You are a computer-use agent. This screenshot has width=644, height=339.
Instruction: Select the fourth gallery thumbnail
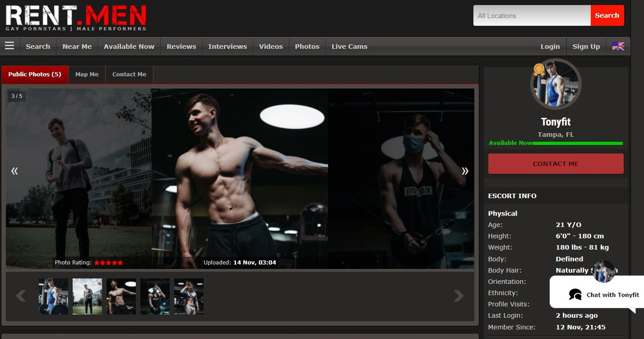pyautogui.click(x=155, y=296)
